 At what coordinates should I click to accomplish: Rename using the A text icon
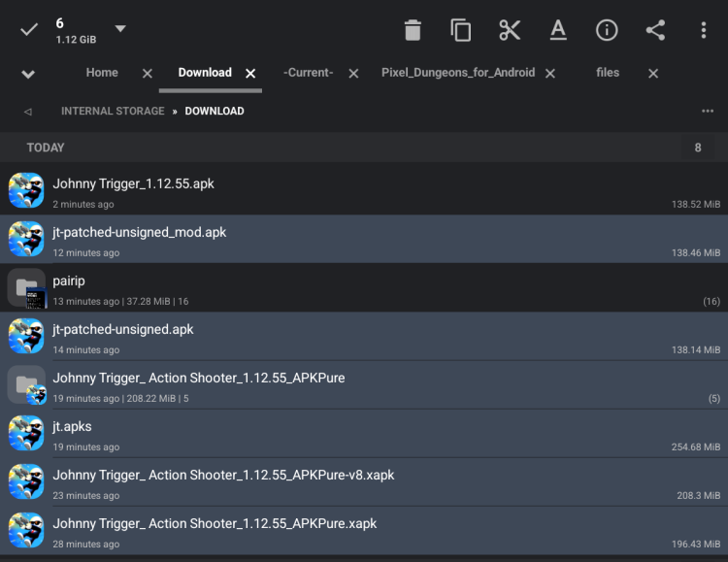point(558,30)
